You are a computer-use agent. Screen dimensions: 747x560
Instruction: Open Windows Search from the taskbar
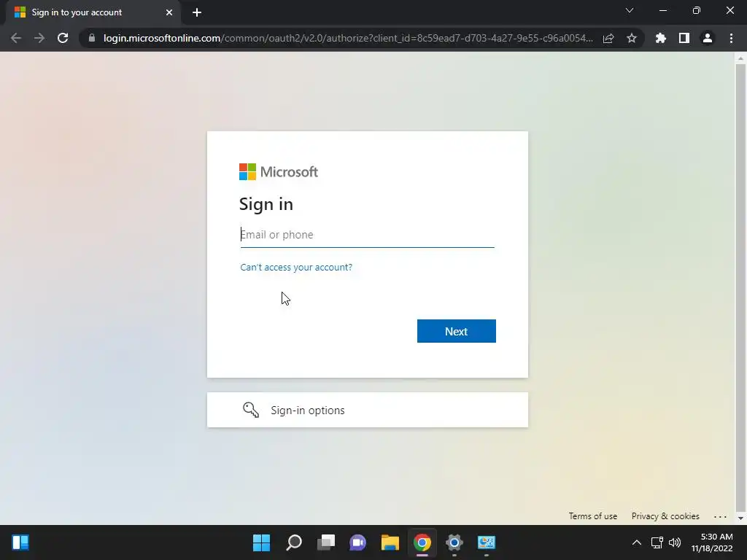294,542
